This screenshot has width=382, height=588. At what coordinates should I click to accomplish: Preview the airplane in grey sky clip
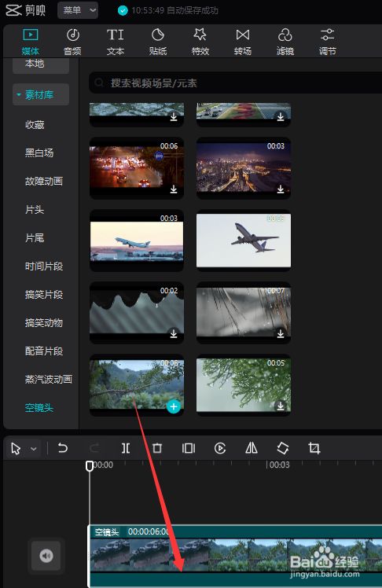244,241
